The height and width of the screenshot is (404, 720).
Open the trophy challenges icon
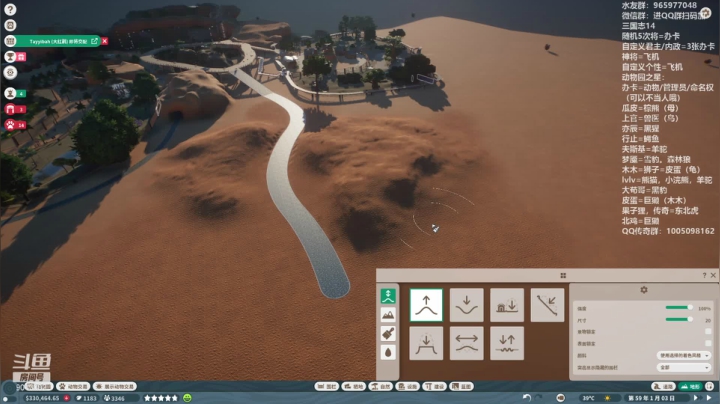pyautogui.click(x=10, y=56)
